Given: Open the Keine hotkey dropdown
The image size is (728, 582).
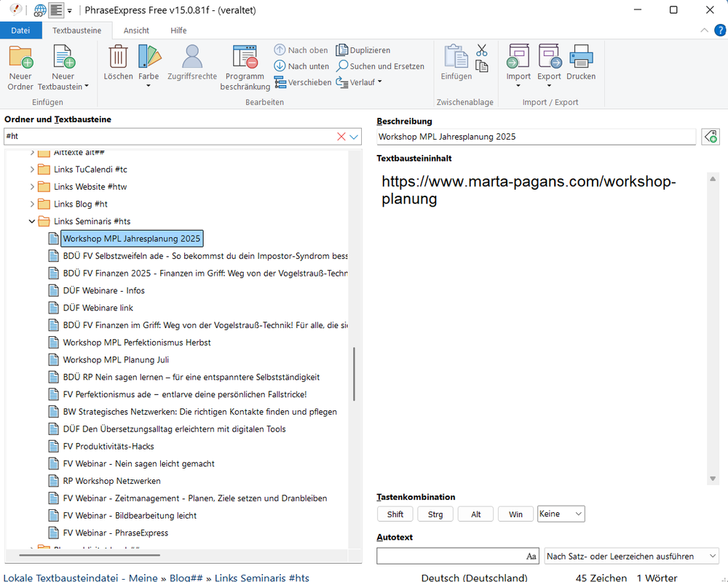Looking at the screenshot, I should click(x=561, y=514).
